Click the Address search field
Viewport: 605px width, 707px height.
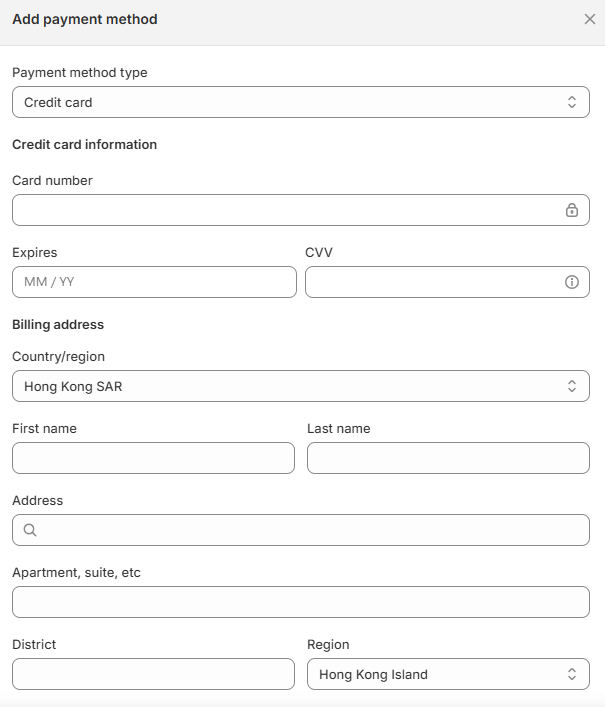(310, 530)
